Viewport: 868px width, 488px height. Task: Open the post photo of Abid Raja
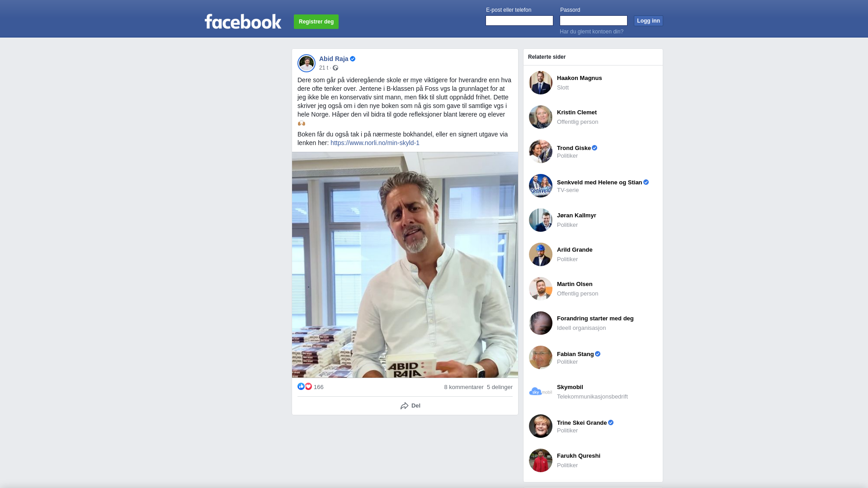[405, 265]
